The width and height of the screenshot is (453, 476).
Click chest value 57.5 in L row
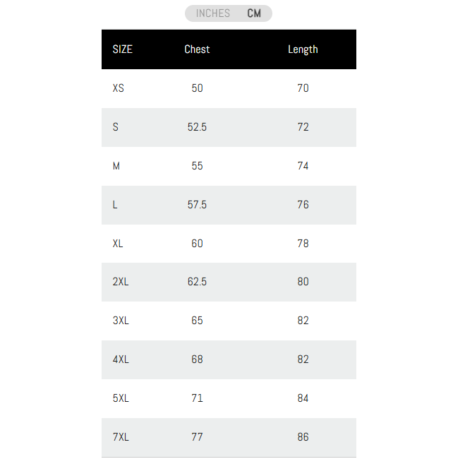[x=197, y=205]
